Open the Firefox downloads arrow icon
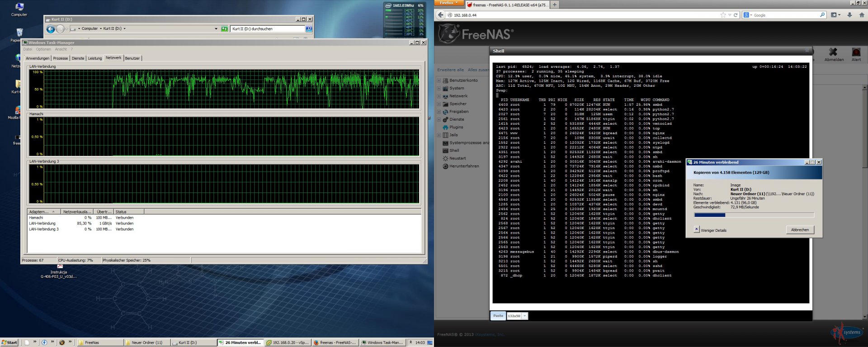Screen dimensions: 868x347 click(x=849, y=15)
